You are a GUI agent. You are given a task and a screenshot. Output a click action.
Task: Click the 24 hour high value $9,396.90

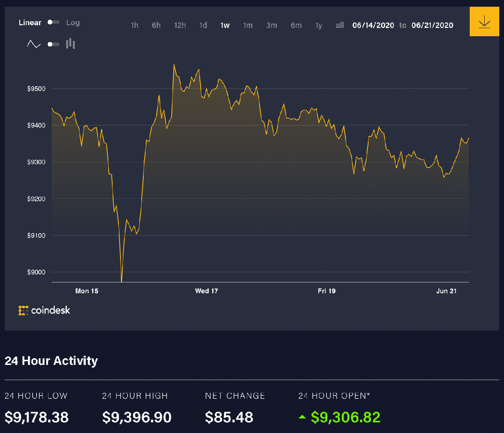137,417
